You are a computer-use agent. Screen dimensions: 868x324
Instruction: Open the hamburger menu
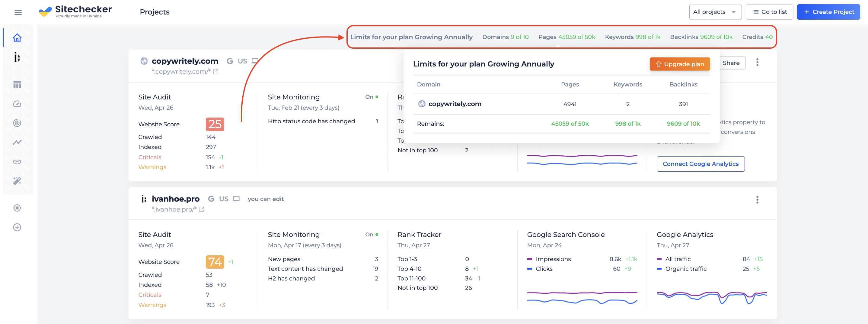(18, 12)
